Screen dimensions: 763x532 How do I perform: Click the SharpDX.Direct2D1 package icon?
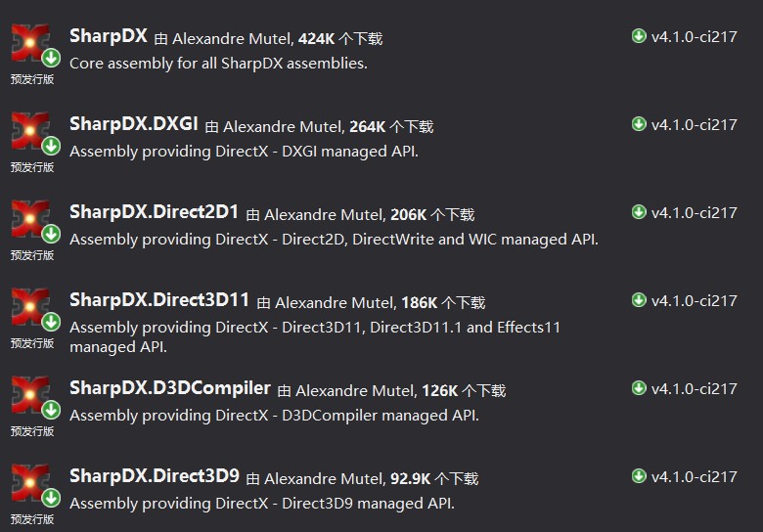30,221
